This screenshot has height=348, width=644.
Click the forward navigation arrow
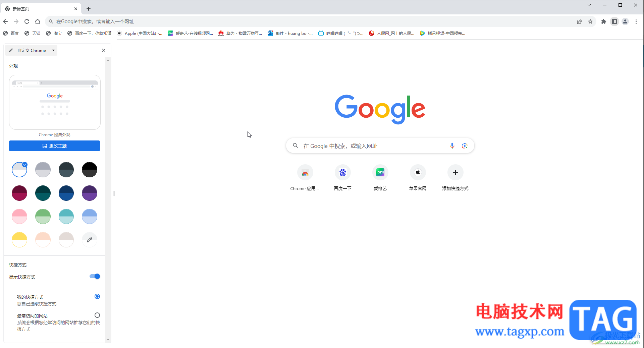click(x=16, y=21)
